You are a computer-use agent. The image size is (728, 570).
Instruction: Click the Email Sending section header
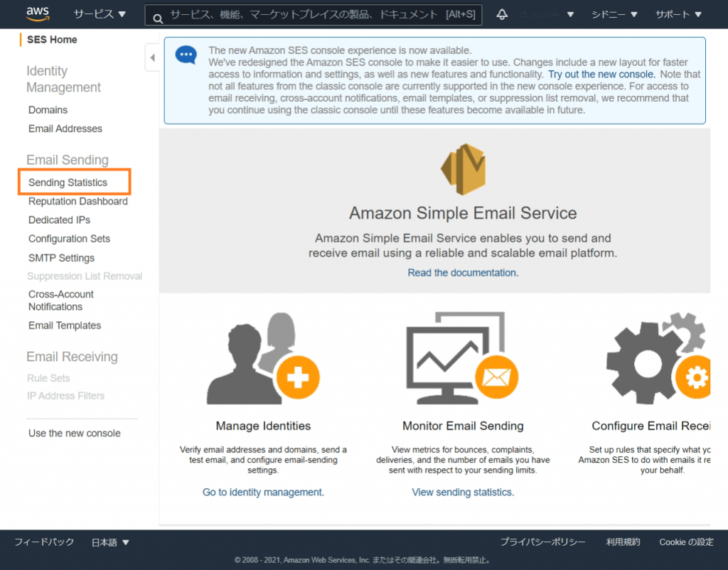68,160
